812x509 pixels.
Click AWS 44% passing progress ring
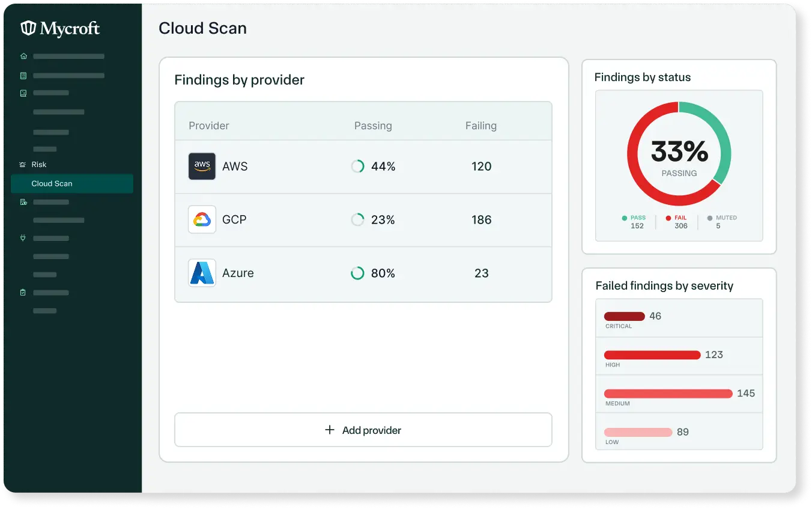click(357, 166)
